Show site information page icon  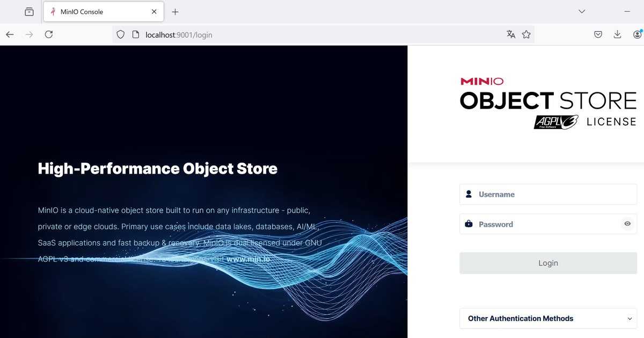pos(136,34)
